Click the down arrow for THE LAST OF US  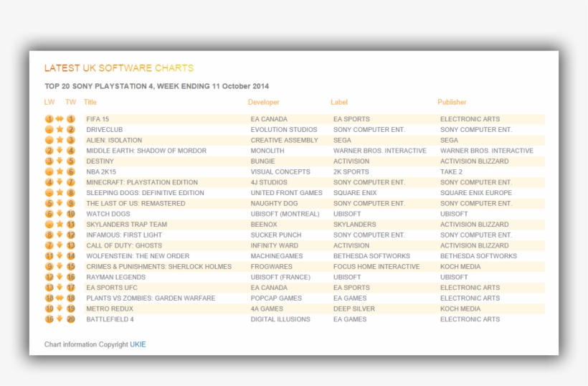(60, 203)
